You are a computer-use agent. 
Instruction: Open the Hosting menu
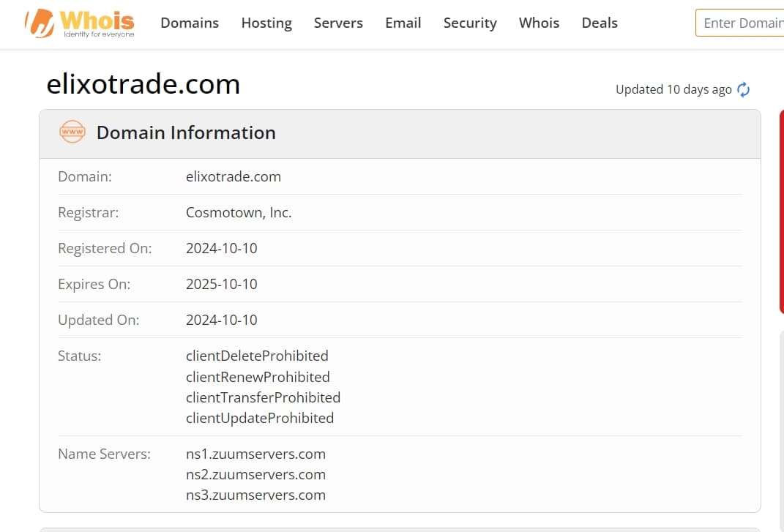(266, 23)
